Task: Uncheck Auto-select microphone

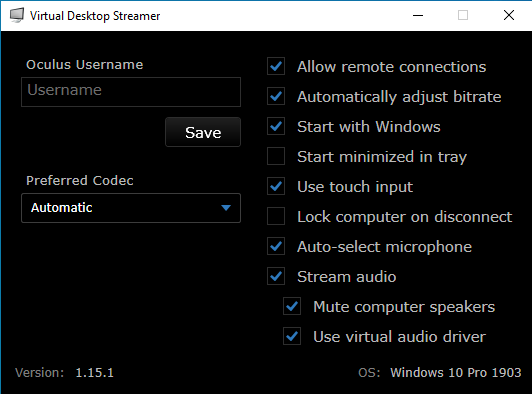Action: pos(276,246)
